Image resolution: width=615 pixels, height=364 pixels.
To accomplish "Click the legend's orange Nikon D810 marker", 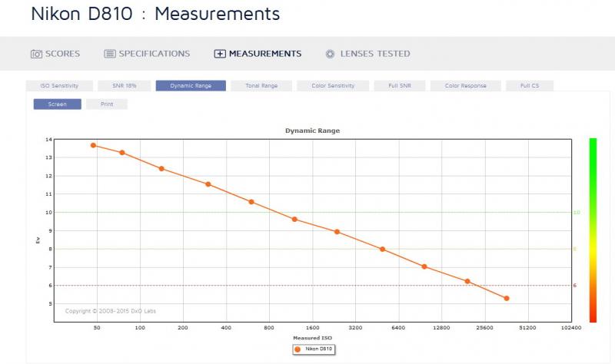I will coord(298,349).
